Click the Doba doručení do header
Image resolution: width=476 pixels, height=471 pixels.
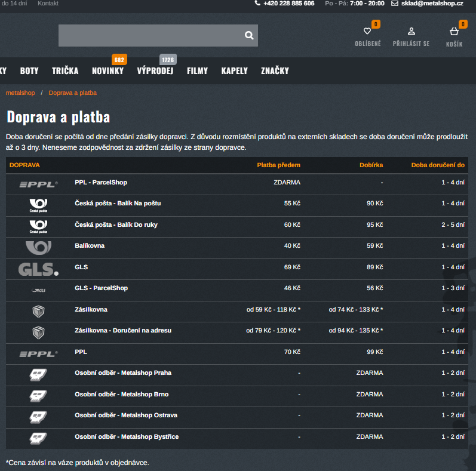pyautogui.click(x=438, y=165)
